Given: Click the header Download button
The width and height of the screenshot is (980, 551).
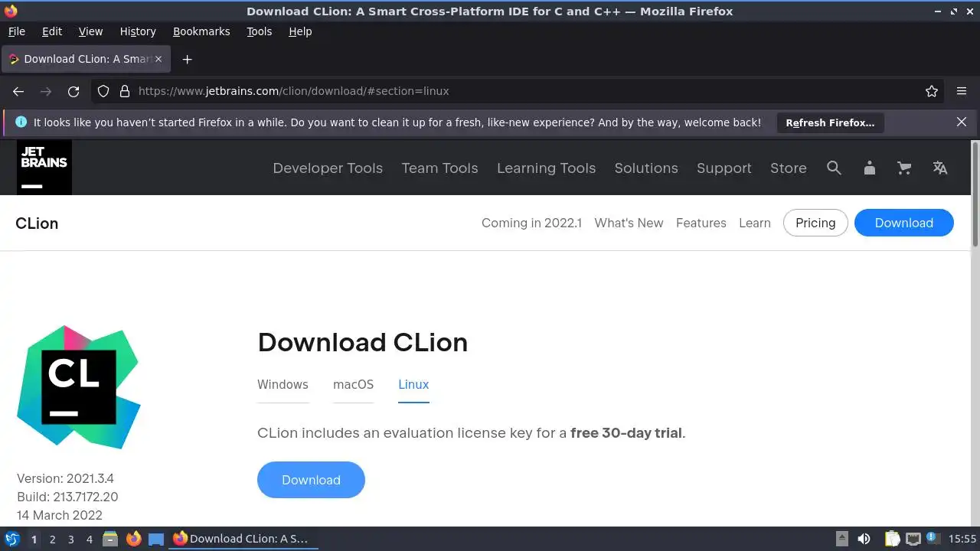Looking at the screenshot, I should pyautogui.click(x=904, y=223).
